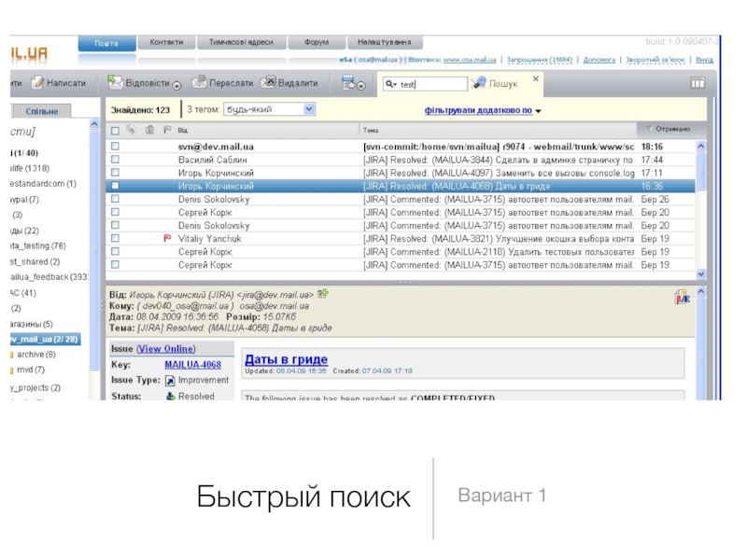Image resolution: width=747 pixels, height=560 pixels.
Task: Click red flag on Vitaliy Yanchuk message
Action: [167, 238]
